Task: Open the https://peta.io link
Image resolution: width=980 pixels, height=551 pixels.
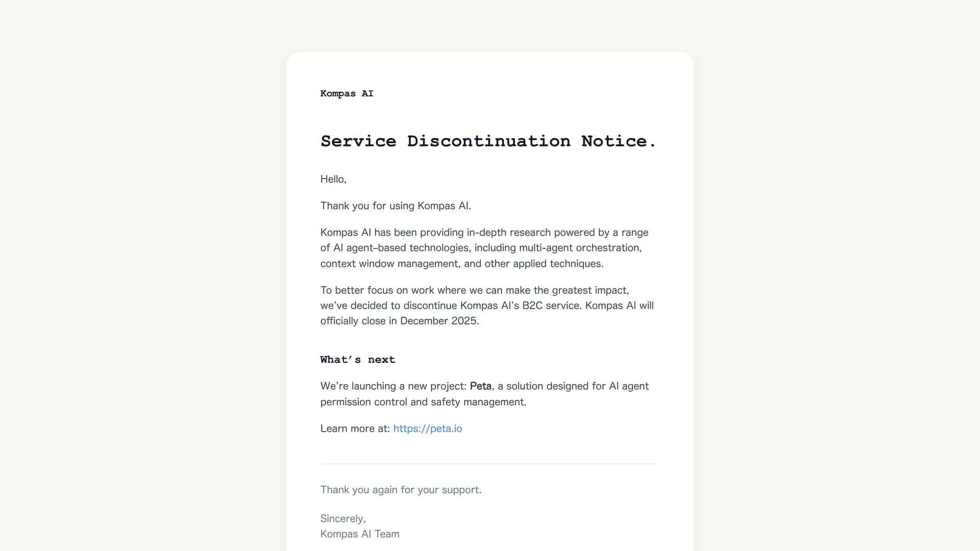Action: [x=427, y=429]
